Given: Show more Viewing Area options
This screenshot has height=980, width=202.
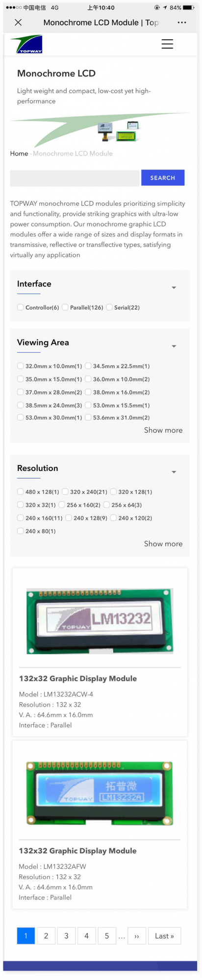Looking at the screenshot, I should point(163,430).
